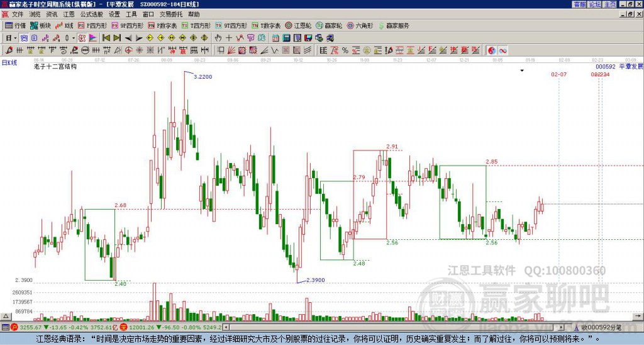The image size is (644, 345).
Task: Click the 老子十二宫结构 title
Action: [x=55, y=66]
